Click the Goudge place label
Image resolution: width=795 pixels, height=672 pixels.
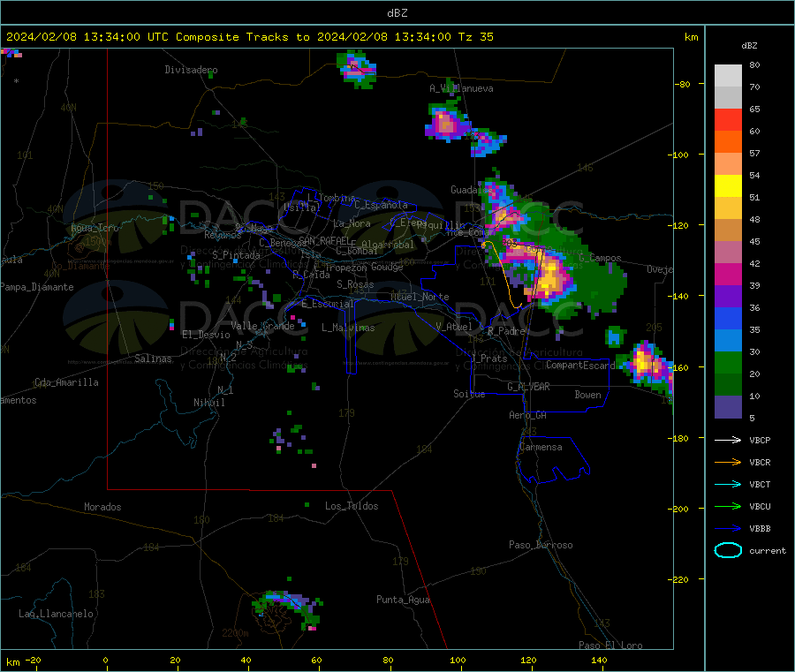tap(387, 267)
